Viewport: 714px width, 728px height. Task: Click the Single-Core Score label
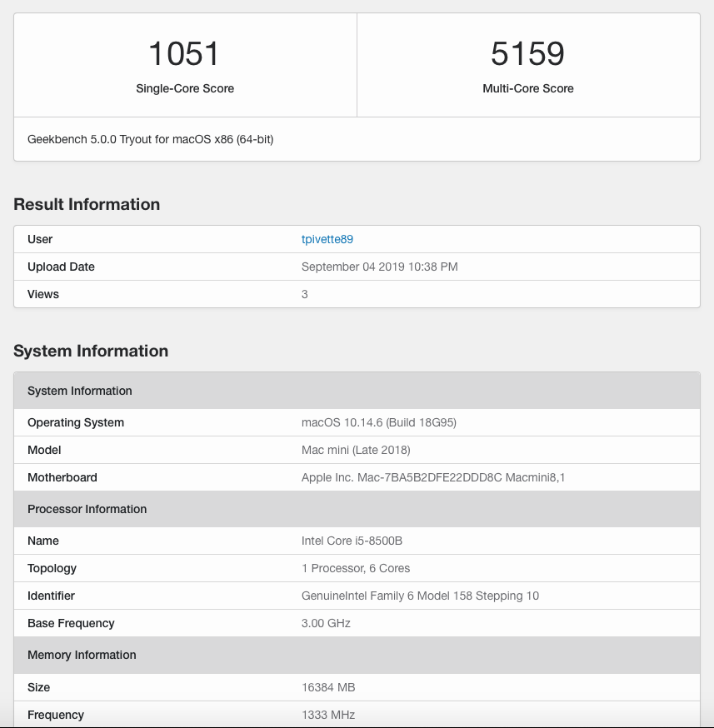185,88
